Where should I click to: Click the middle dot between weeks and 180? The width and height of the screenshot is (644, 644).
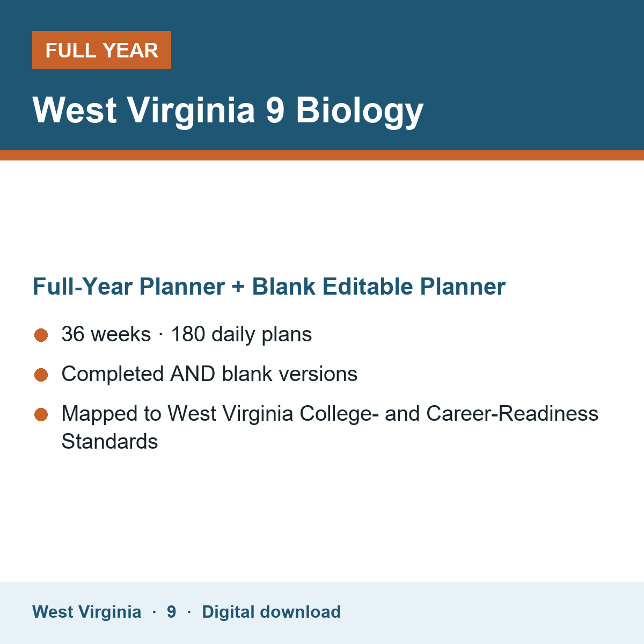click(161, 335)
